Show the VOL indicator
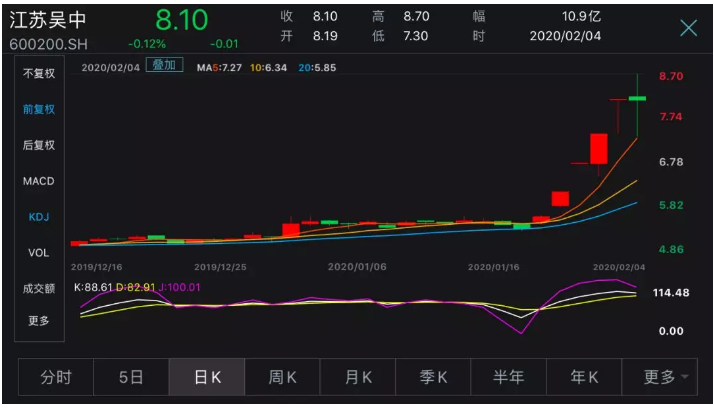This screenshot has width=714, height=408. [x=39, y=253]
